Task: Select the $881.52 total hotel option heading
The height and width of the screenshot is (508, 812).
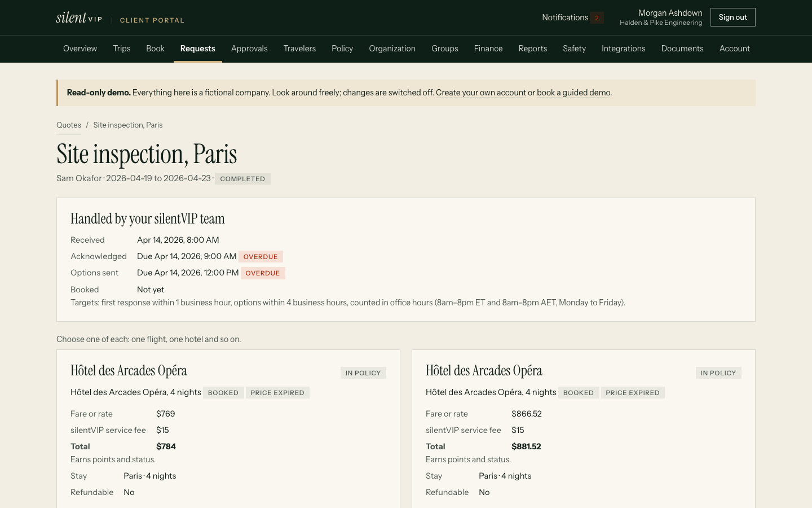Action: [484, 370]
